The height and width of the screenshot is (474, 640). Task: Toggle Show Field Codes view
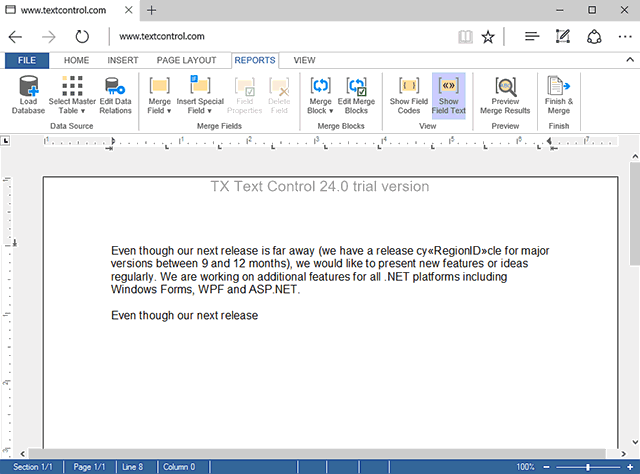click(x=409, y=96)
